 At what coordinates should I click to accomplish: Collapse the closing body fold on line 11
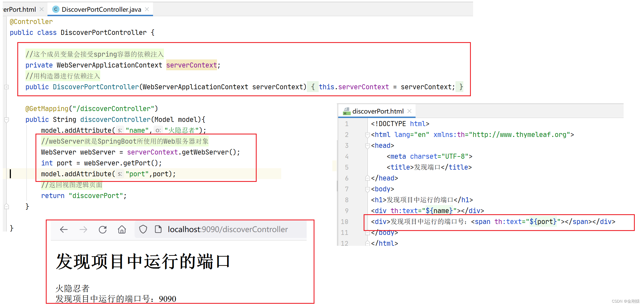tap(368, 233)
